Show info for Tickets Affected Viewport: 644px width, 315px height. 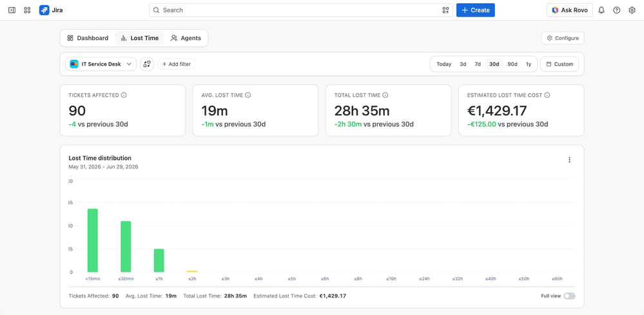[124, 95]
